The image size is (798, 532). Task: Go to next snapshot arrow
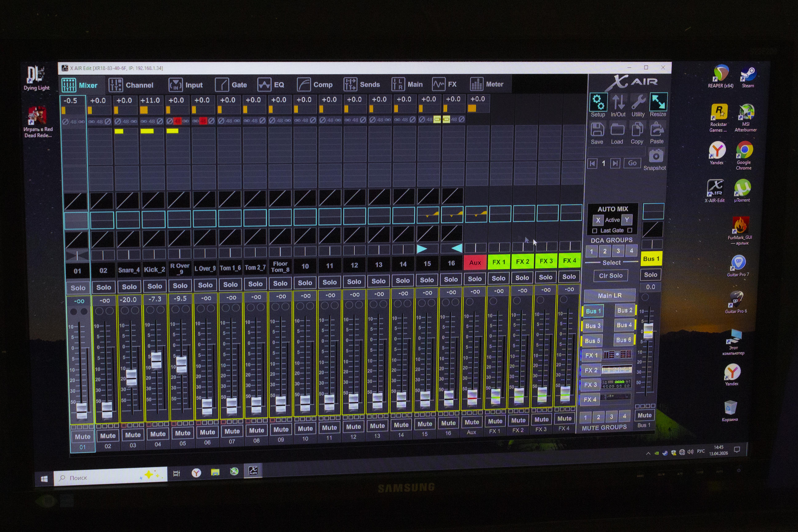point(615,163)
